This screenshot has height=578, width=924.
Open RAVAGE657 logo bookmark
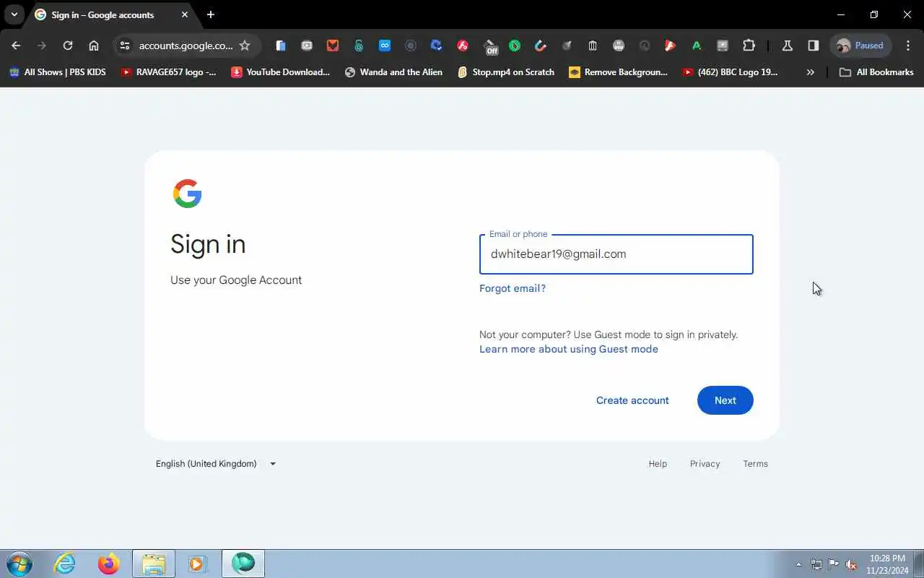point(168,72)
